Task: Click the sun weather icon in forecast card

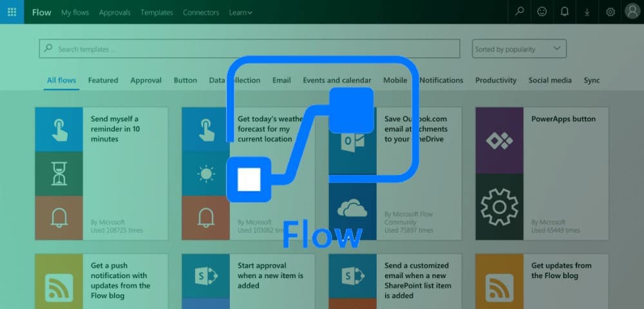Action: [x=206, y=174]
